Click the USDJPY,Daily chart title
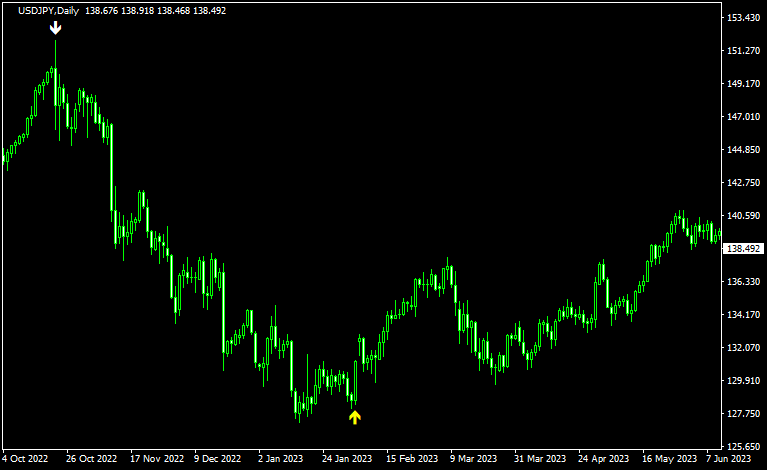This screenshot has height=470, width=767. pyautogui.click(x=49, y=10)
